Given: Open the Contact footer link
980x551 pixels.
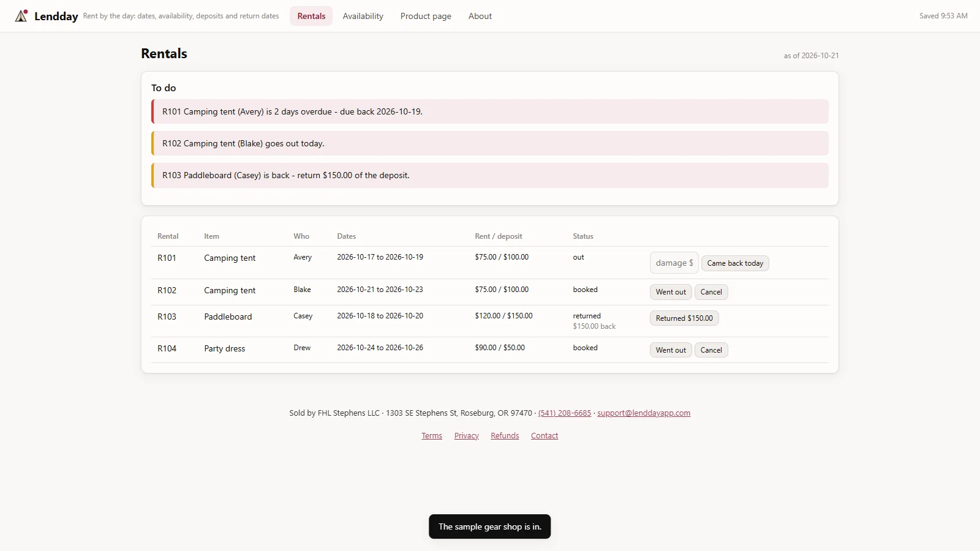Looking at the screenshot, I should pyautogui.click(x=545, y=436).
